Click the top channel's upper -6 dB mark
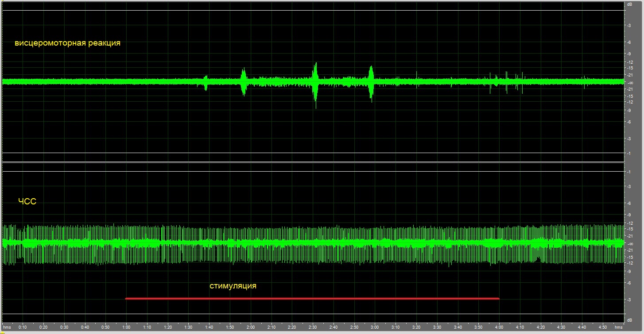 629,42
